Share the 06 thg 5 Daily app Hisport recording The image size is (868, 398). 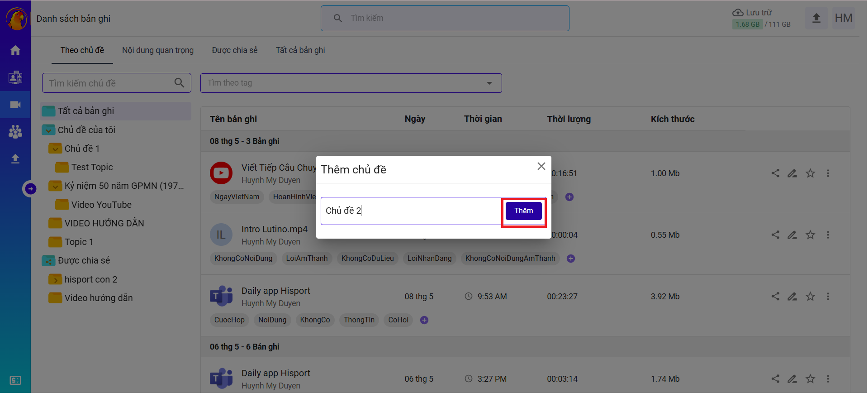pos(775,379)
